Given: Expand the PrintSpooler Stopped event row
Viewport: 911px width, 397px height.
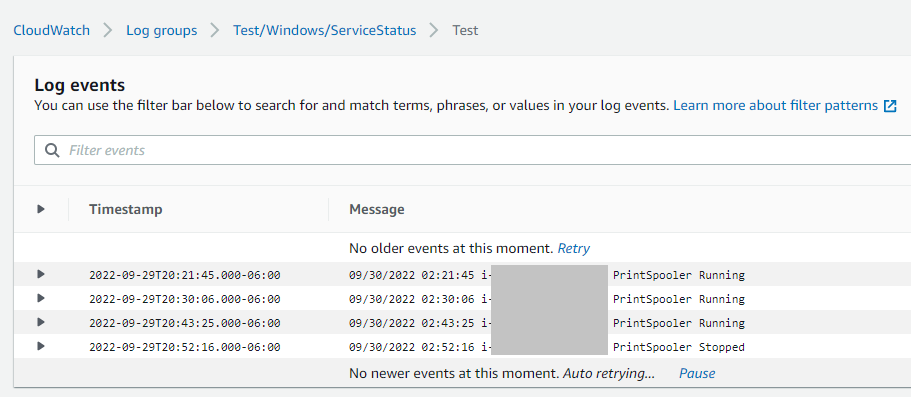Looking at the screenshot, I should click(x=41, y=346).
